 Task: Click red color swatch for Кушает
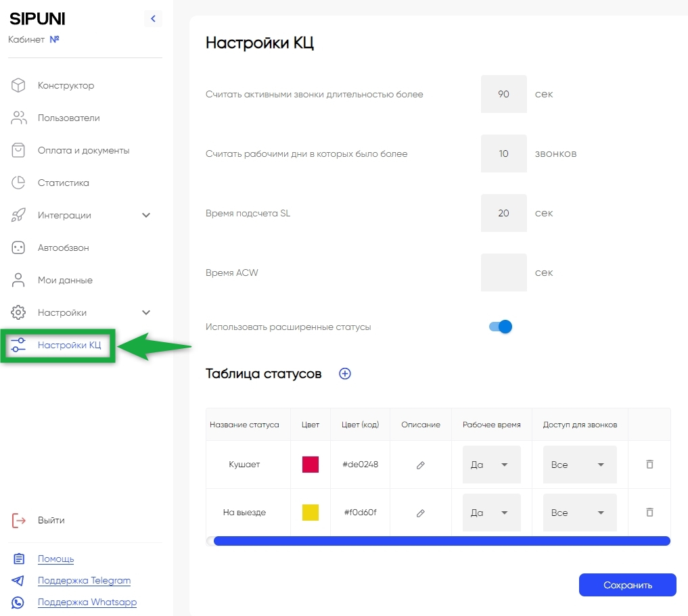[311, 465]
